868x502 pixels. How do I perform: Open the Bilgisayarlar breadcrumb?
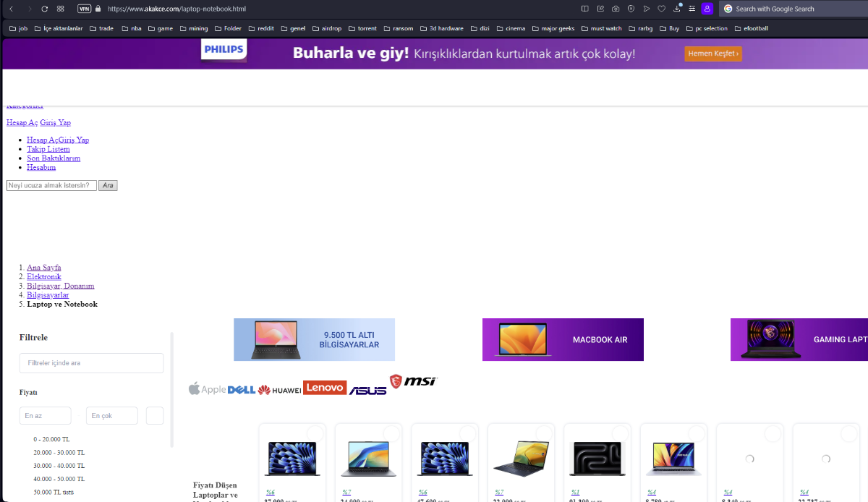(48, 295)
